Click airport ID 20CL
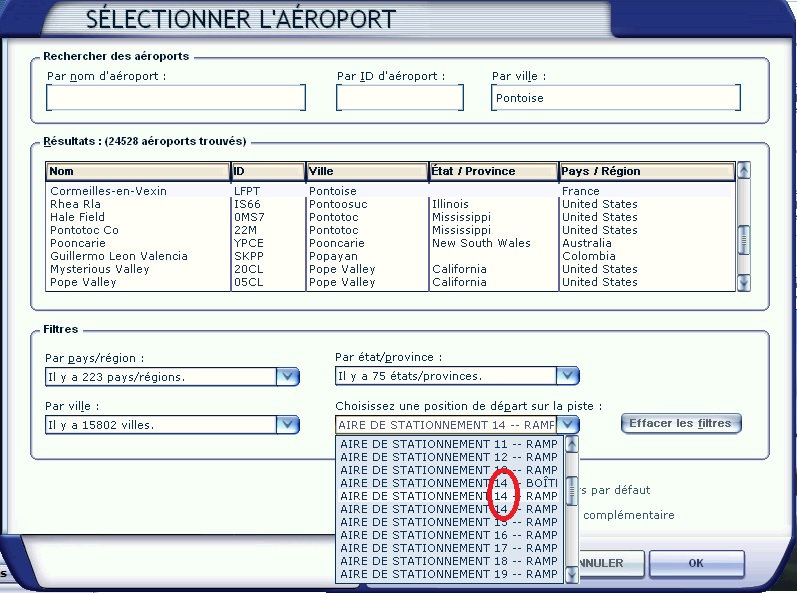 (249, 269)
